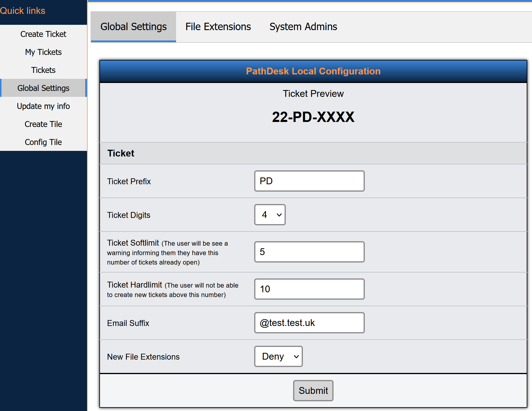
Task: Go to My Tickets in sidebar
Action: [43, 52]
